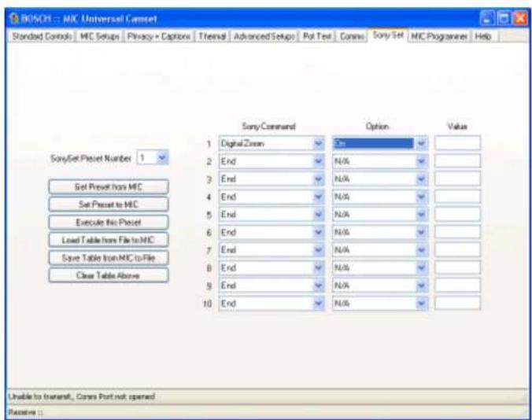
Task: Click the Value column header
Action: [457, 127]
